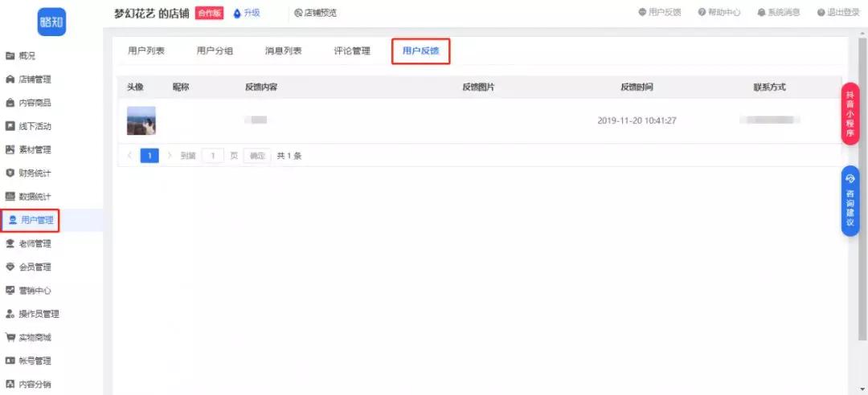Select 内容商品 bag icon in sidebar
This screenshot has height=395, width=868.
10,103
